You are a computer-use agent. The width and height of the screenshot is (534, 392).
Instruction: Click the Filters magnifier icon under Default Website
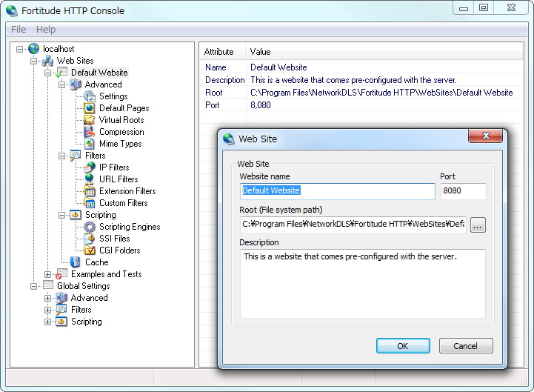76,156
